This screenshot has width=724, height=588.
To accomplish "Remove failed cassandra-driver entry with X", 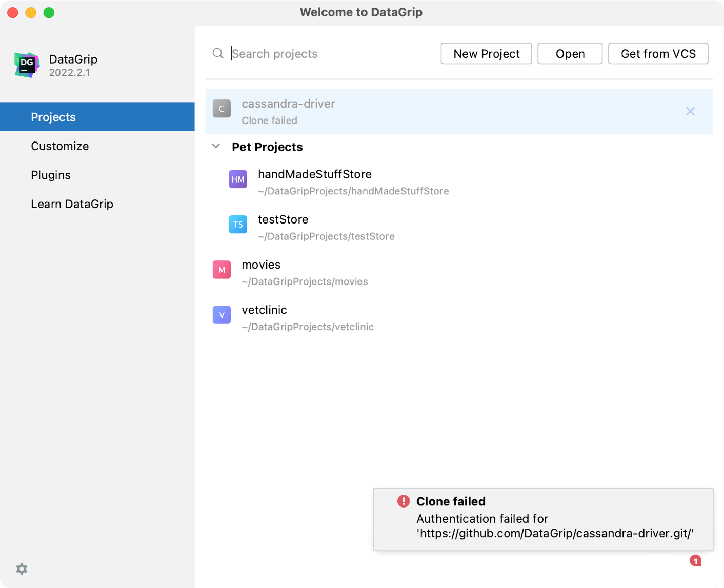I will point(690,111).
